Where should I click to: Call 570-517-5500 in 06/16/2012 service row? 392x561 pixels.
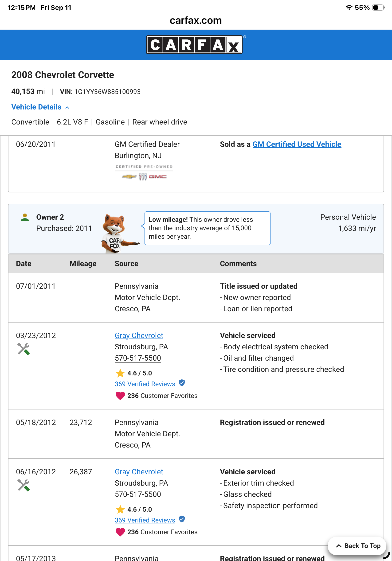[x=138, y=495]
